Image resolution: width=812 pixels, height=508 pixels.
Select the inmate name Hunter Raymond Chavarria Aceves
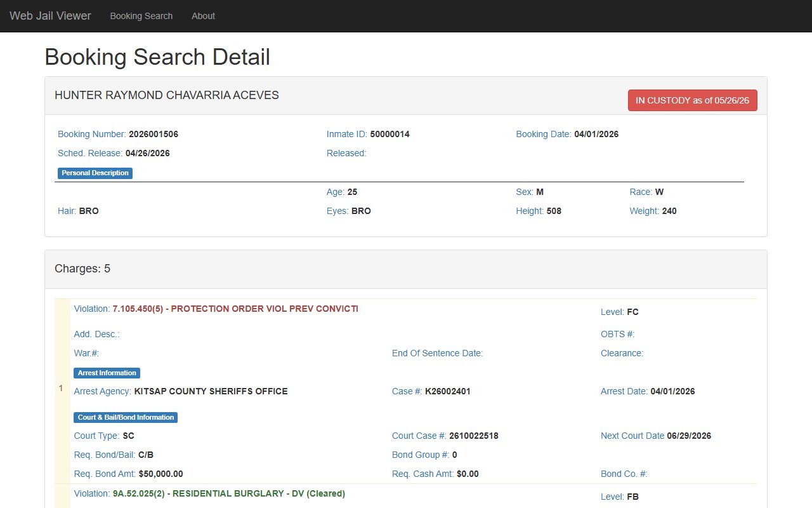click(167, 95)
